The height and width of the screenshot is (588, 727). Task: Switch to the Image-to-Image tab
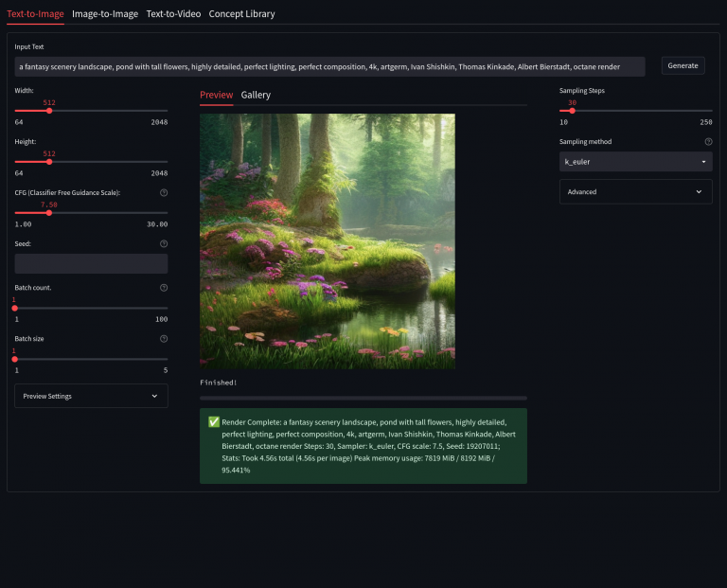tap(105, 14)
